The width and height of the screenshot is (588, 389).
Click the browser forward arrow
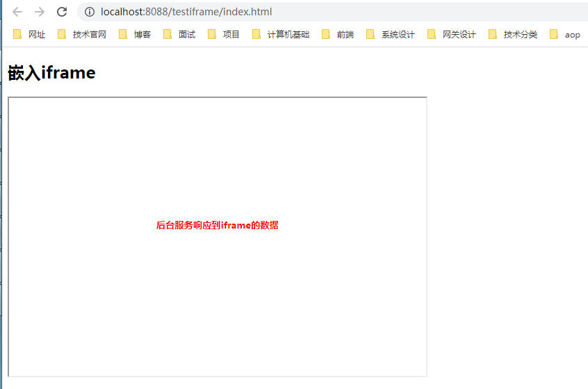(40, 12)
